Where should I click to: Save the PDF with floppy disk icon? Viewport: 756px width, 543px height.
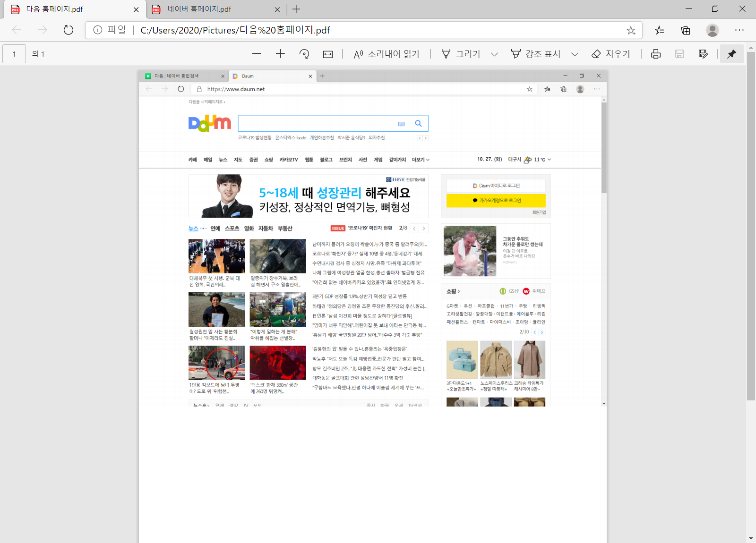pyautogui.click(x=679, y=54)
